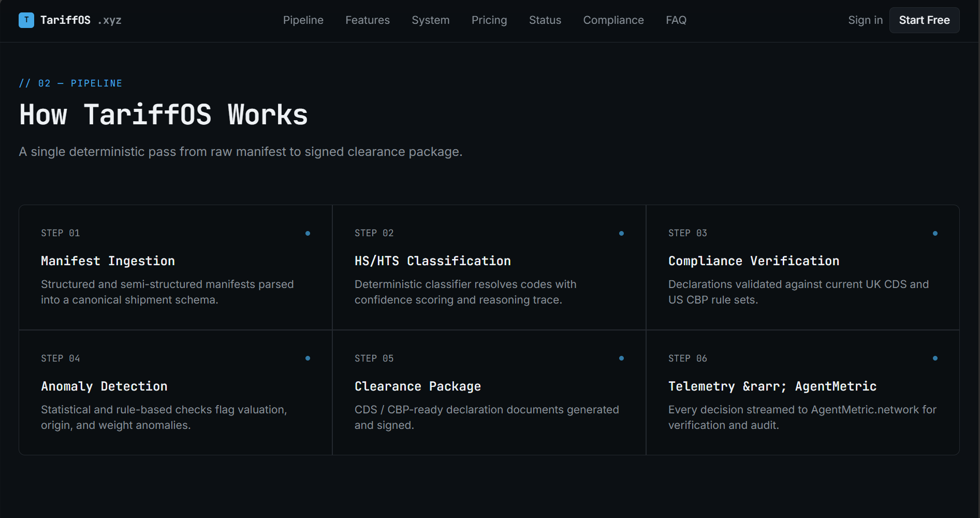Viewport: 980px width, 518px height.
Task: Select the HS/HTS Classification heading
Action: [433, 261]
